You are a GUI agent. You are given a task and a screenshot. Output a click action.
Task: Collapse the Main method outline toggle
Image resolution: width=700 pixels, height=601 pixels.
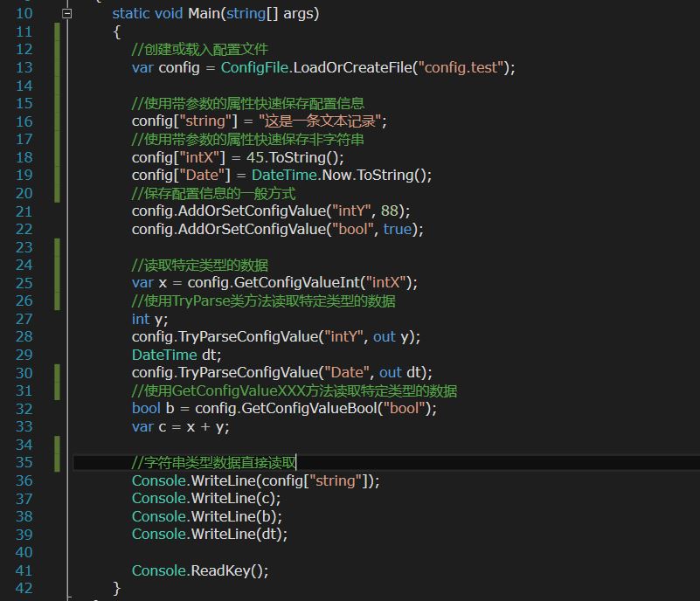(67, 14)
